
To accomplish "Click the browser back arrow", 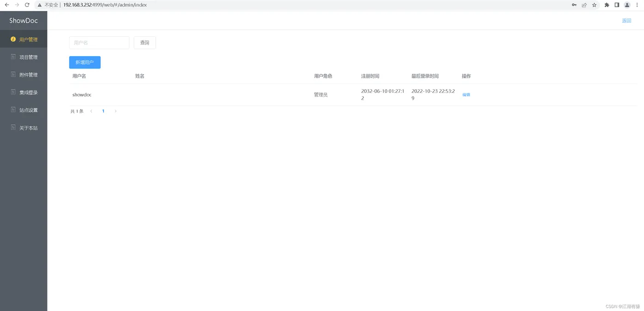I will point(7,5).
